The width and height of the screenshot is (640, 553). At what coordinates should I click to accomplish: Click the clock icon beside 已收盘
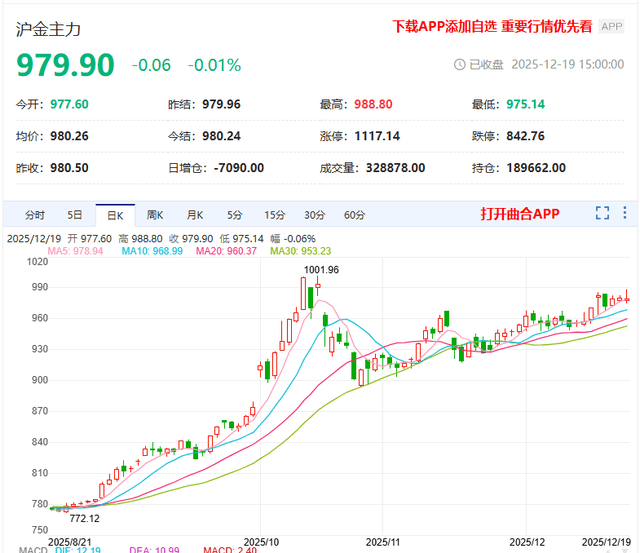click(x=460, y=64)
